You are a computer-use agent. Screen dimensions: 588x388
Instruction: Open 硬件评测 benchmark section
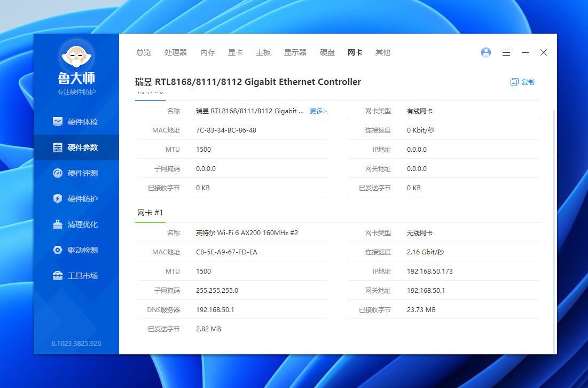coord(76,173)
